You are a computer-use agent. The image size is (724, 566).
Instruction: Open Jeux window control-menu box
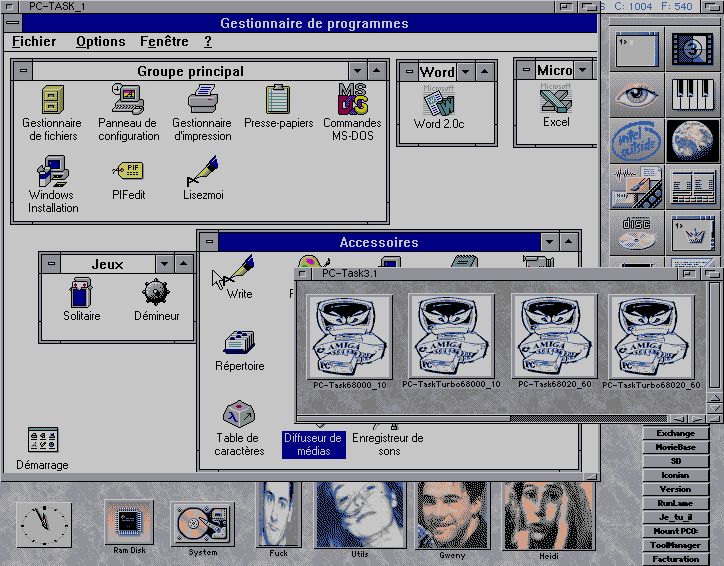[51, 264]
